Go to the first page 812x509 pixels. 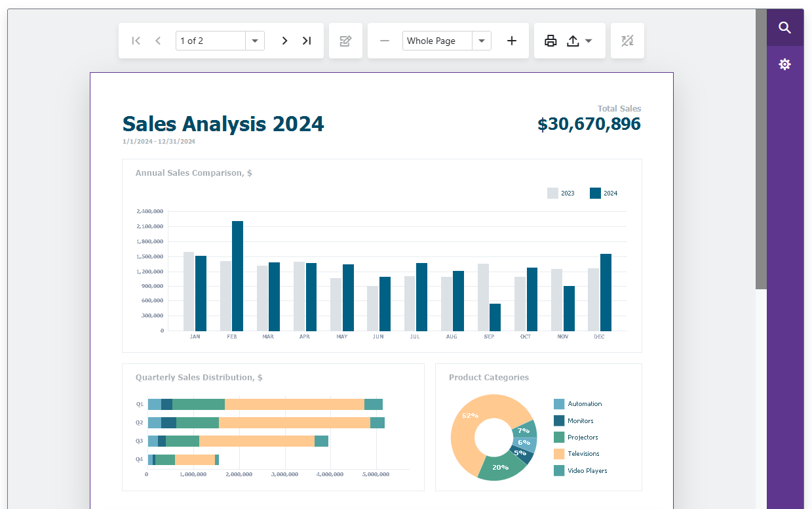(x=136, y=41)
